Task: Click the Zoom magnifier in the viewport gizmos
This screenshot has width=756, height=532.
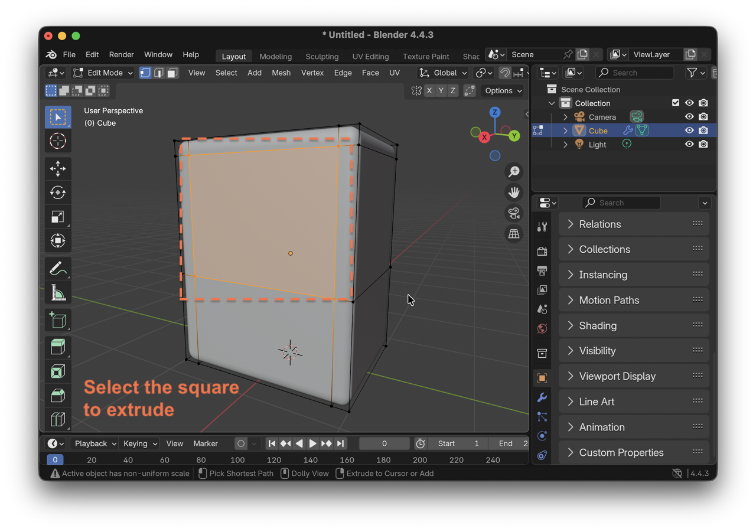Action: (513, 171)
